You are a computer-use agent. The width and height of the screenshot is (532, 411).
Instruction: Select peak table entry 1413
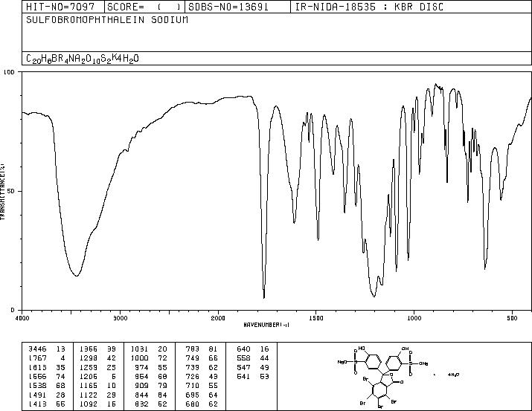47,404
